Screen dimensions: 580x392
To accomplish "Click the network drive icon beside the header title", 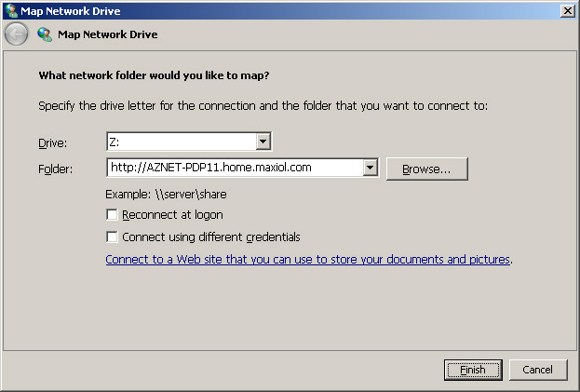I will tap(44, 34).
